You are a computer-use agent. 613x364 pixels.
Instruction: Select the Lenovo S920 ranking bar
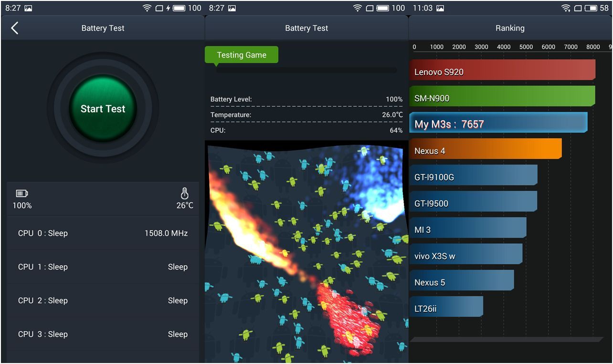coord(502,70)
